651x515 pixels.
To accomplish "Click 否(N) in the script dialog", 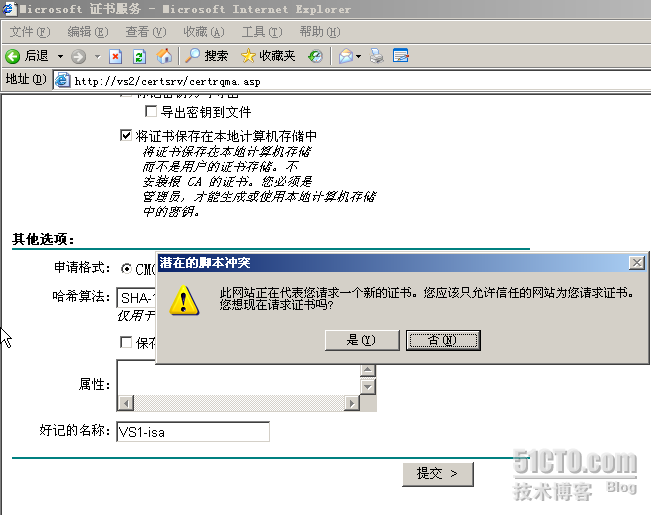I will pos(443,340).
